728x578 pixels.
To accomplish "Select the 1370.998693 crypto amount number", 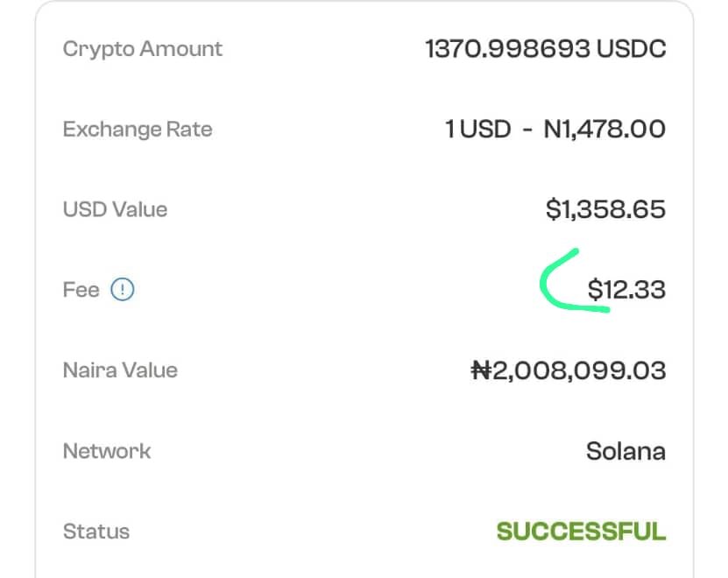I will 507,49.
